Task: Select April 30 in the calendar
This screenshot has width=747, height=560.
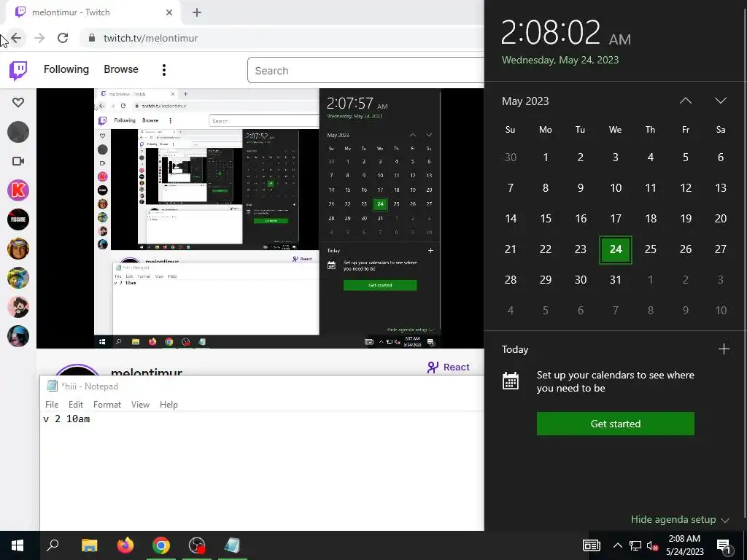Action: 510,157
